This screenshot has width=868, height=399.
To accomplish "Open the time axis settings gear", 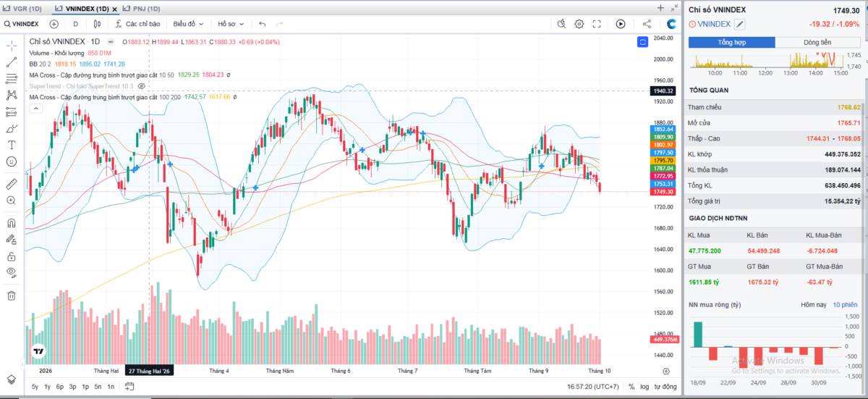I will click(x=666, y=371).
